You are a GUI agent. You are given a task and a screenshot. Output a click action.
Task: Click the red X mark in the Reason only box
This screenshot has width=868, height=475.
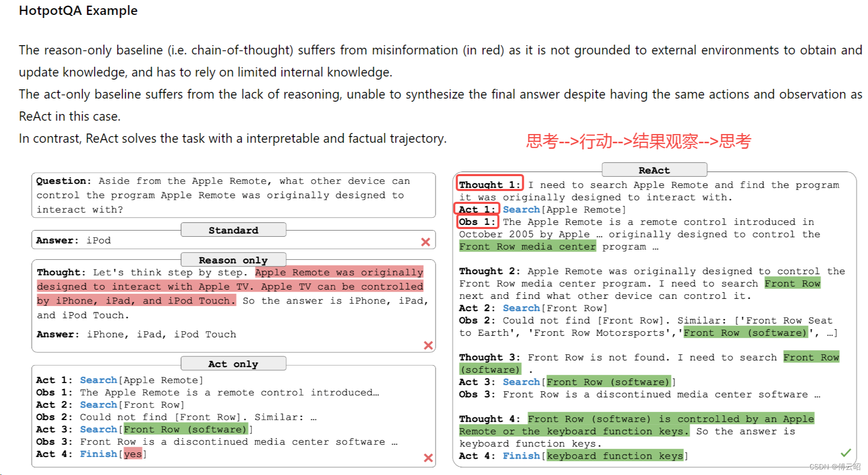tap(428, 346)
